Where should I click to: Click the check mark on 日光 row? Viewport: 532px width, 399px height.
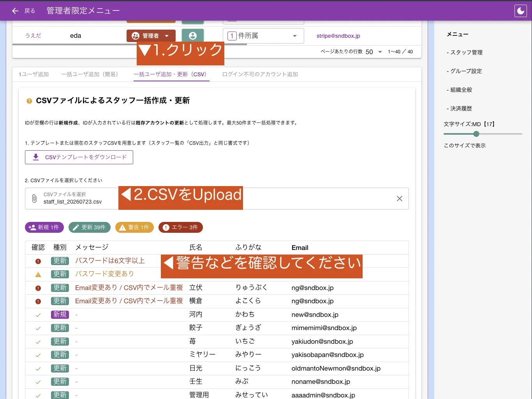[x=38, y=369]
